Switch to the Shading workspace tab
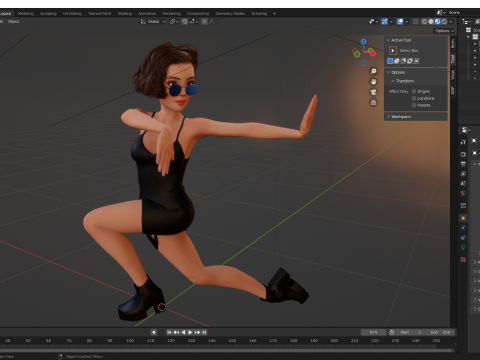The height and width of the screenshot is (360, 480). pos(125,14)
